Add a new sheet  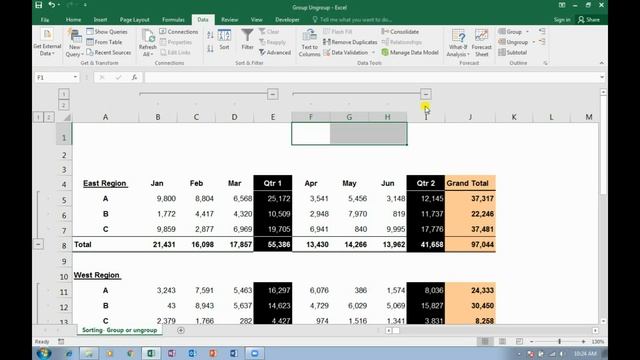click(x=181, y=330)
